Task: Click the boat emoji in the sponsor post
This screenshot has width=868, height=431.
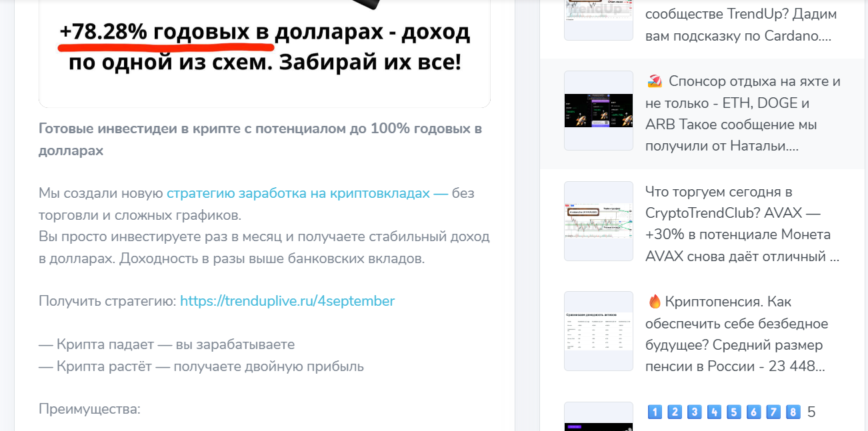Action: [x=653, y=81]
